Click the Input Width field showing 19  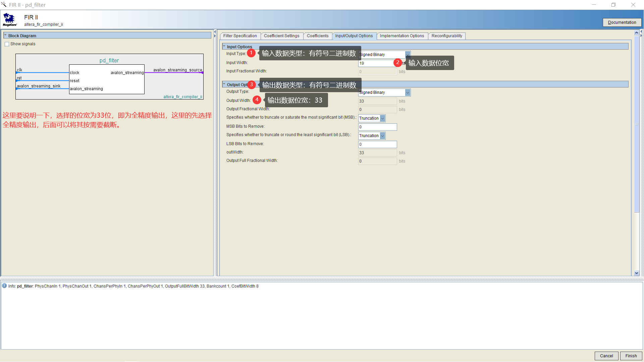[x=376, y=63]
